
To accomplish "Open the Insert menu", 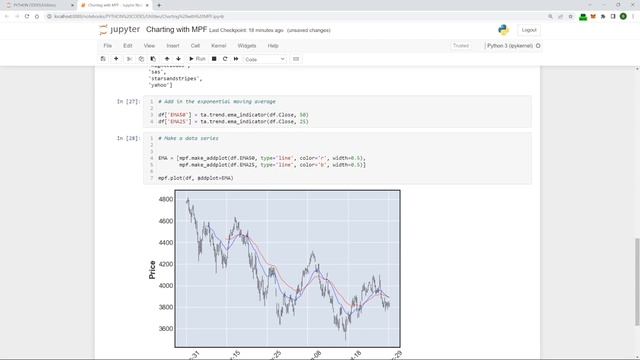I will [x=173, y=46].
